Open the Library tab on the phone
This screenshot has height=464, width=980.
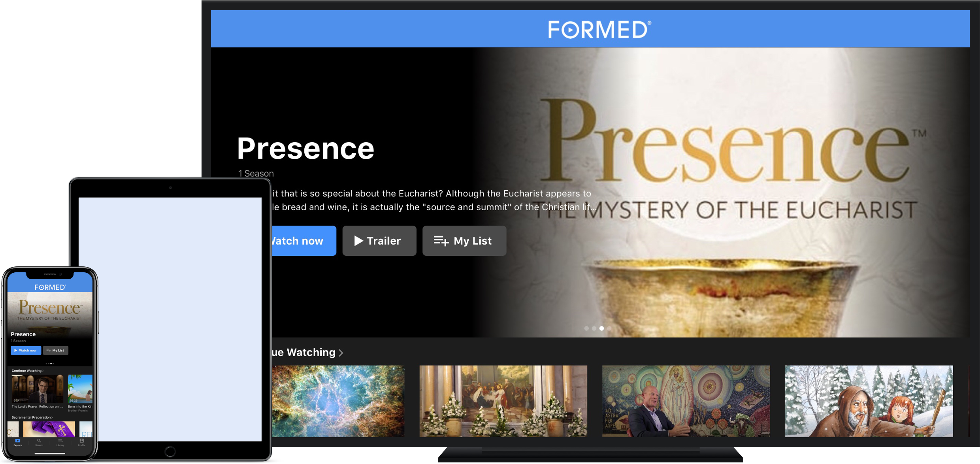point(60,442)
